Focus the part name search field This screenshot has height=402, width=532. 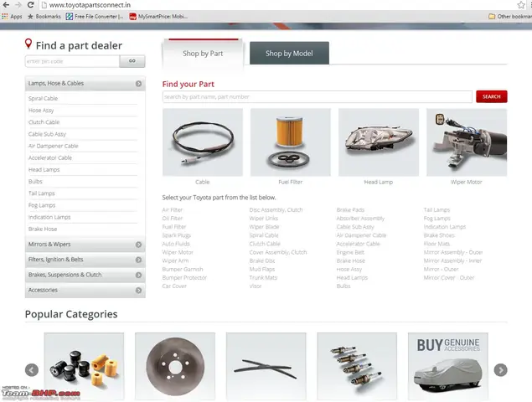pyautogui.click(x=318, y=96)
